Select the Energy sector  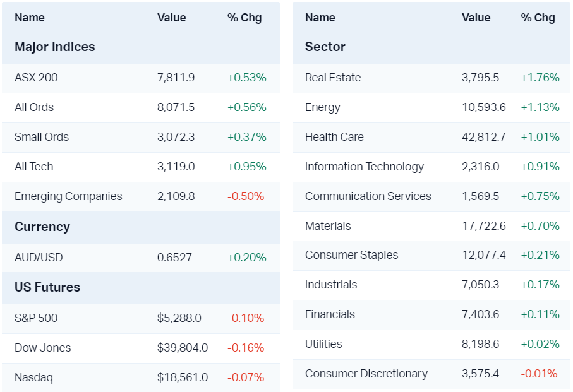323,107
